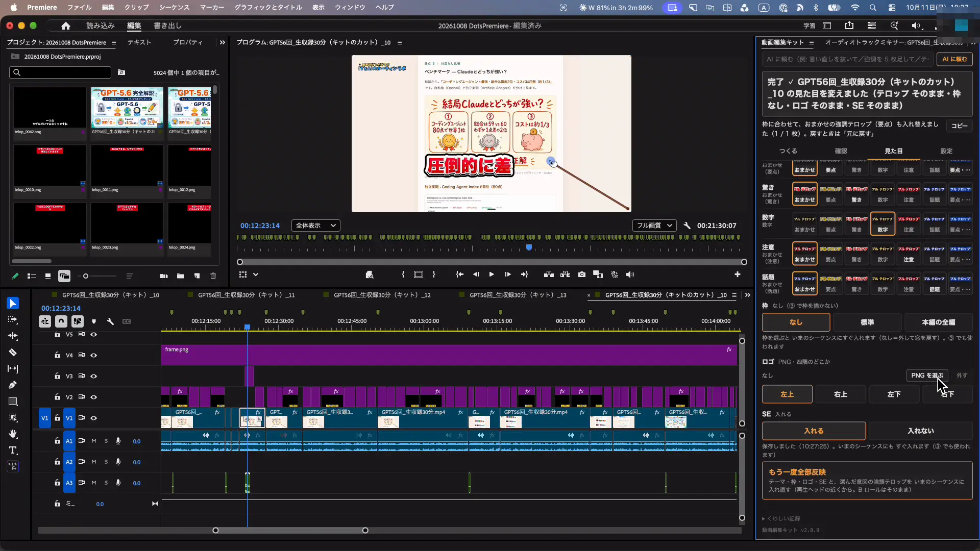Click Export Frame camera icon
The width and height of the screenshot is (980, 551).
pyautogui.click(x=582, y=274)
